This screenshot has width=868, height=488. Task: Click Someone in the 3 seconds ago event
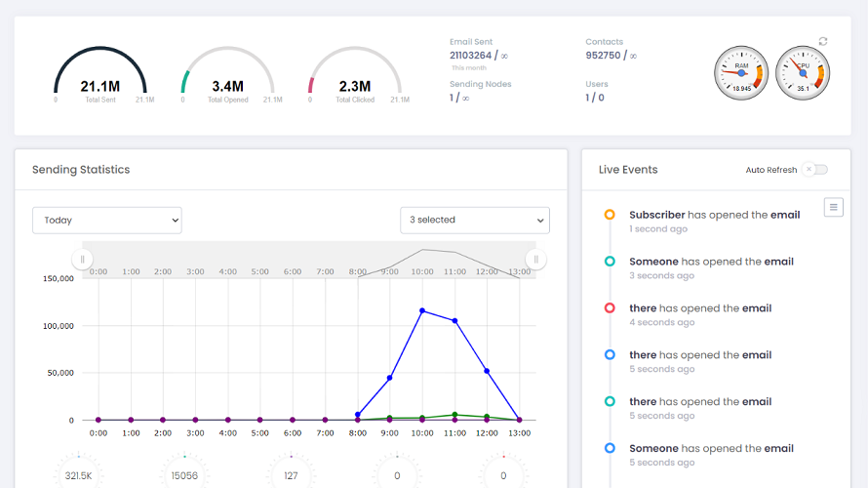point(653,262)
